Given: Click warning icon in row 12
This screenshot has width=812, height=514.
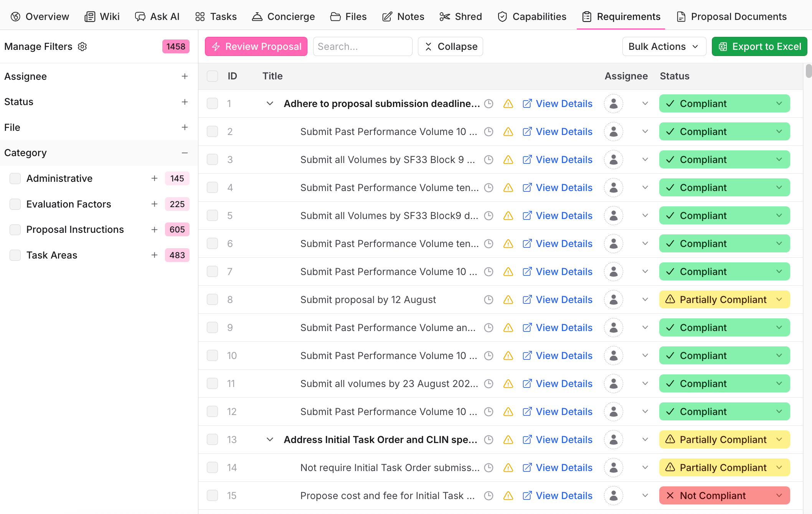Looking at the screenshot, I should pos(508,412).
